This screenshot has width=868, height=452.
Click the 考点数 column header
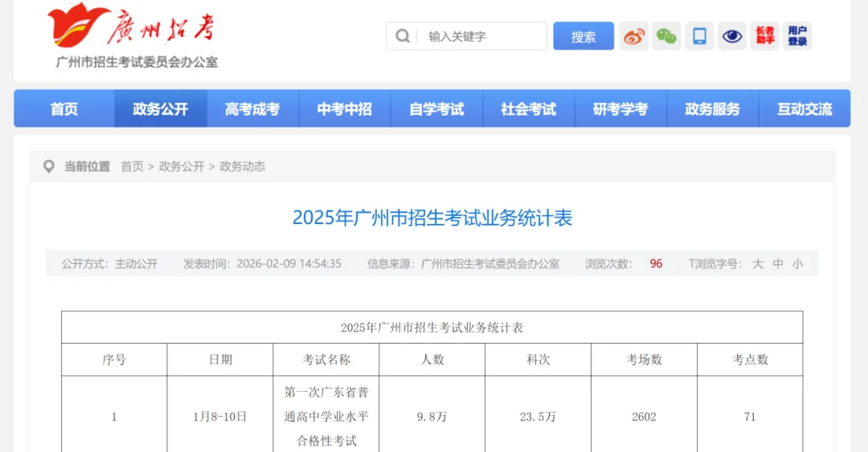point(750,360)
